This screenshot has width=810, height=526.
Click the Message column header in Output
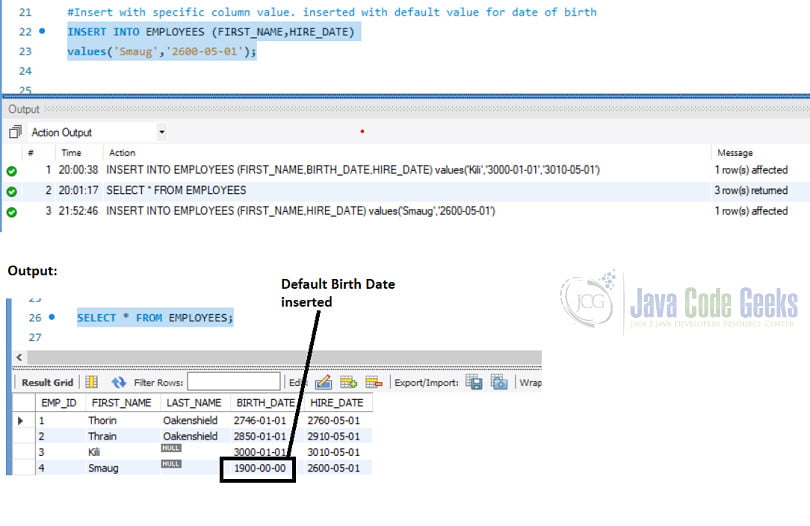coord(735,153)
